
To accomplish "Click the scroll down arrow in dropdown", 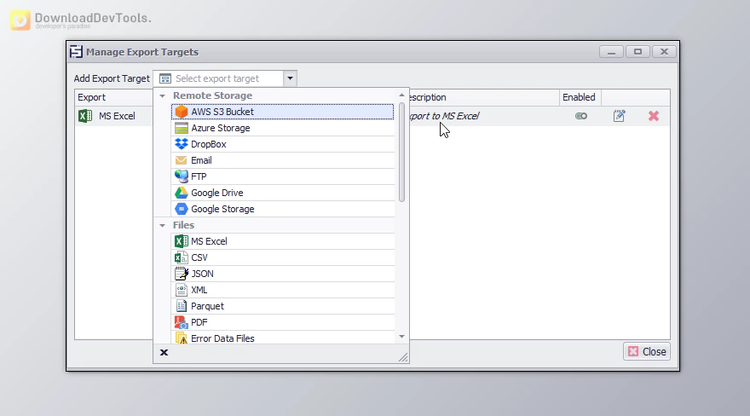I will (x=402, y=337).
